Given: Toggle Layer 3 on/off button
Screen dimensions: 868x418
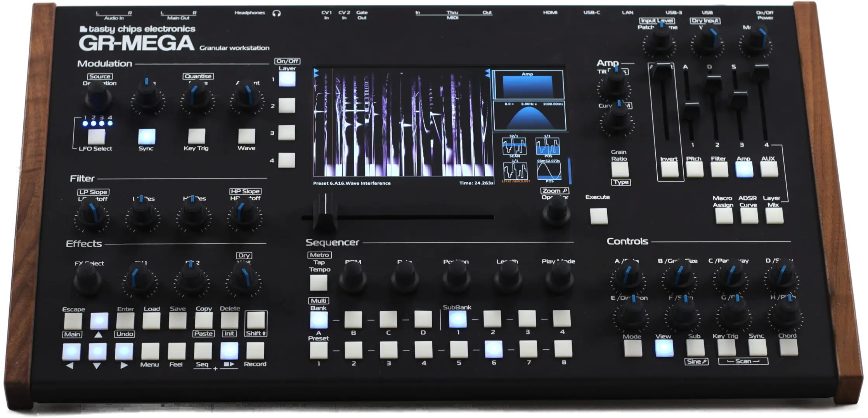Looking at the screenshot, I should coord(287,133).
